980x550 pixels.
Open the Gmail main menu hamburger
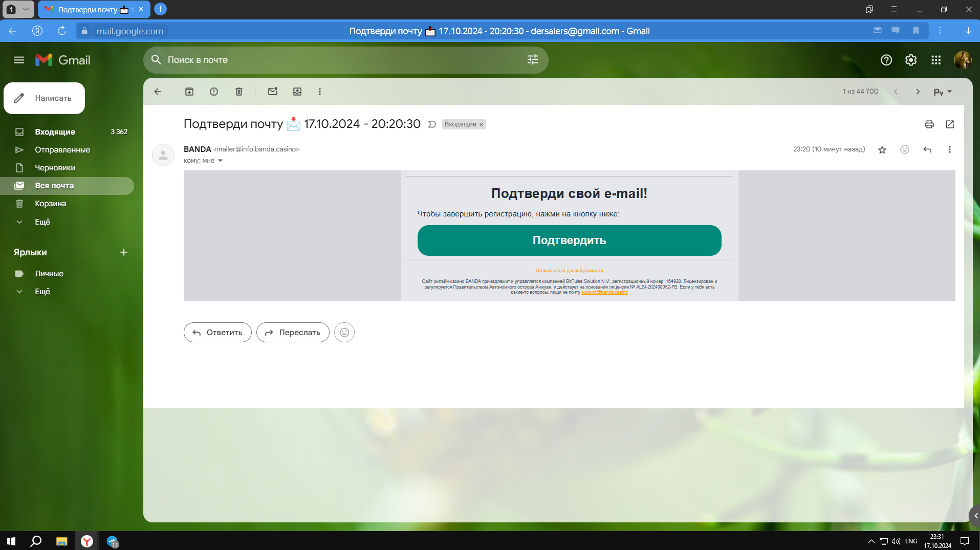click(x=19, y=60)
